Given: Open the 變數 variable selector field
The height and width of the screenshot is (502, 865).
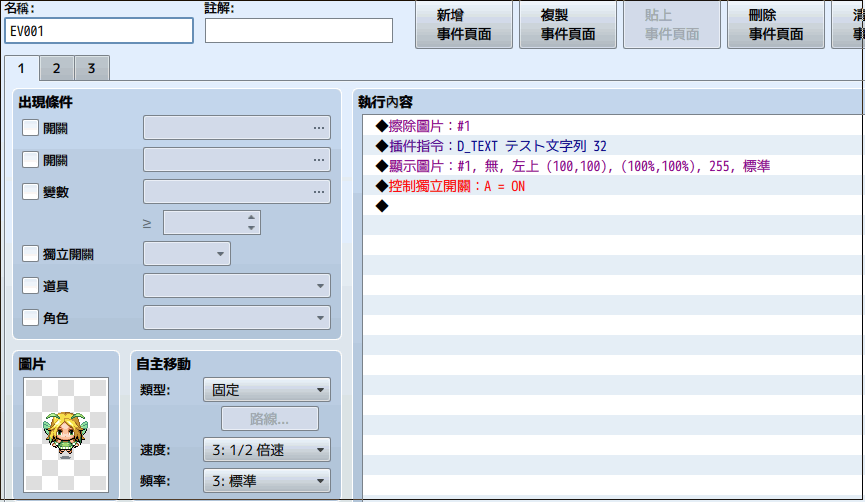Looking at the screenshot, I should coord(237,192).
